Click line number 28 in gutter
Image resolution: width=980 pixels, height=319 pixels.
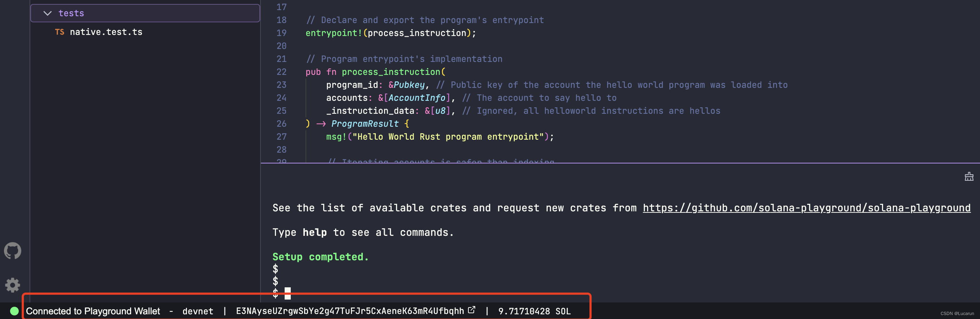coord(281,149)
